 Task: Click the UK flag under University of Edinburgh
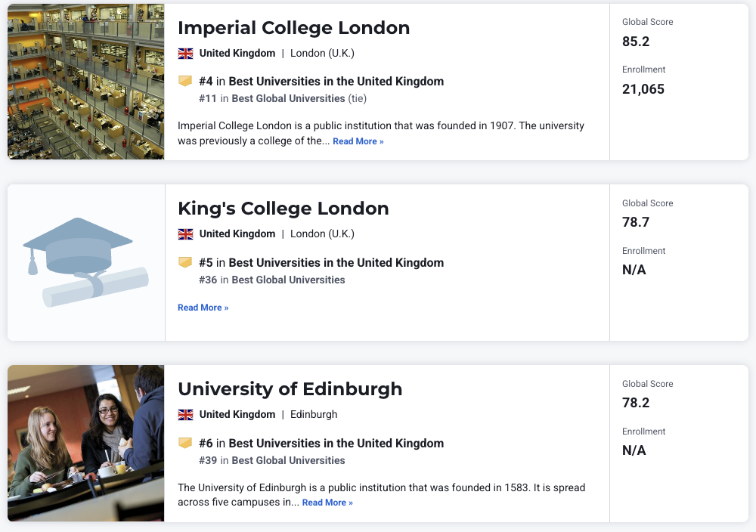point(185,415)
